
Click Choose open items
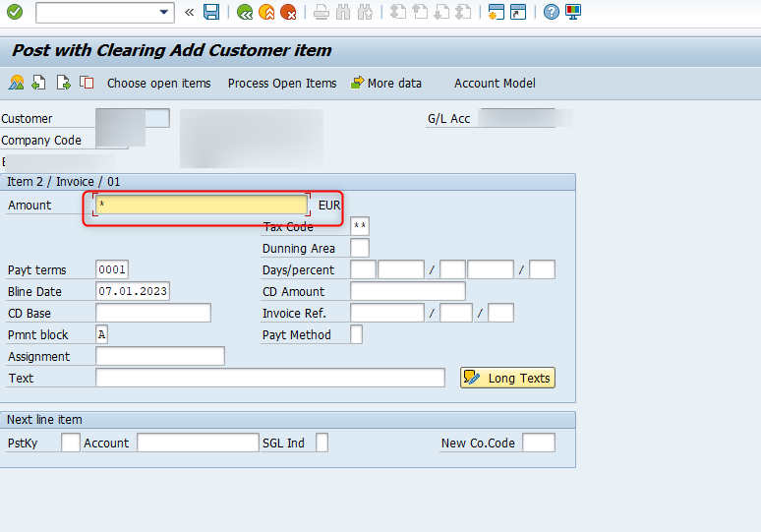coord(158,84)
